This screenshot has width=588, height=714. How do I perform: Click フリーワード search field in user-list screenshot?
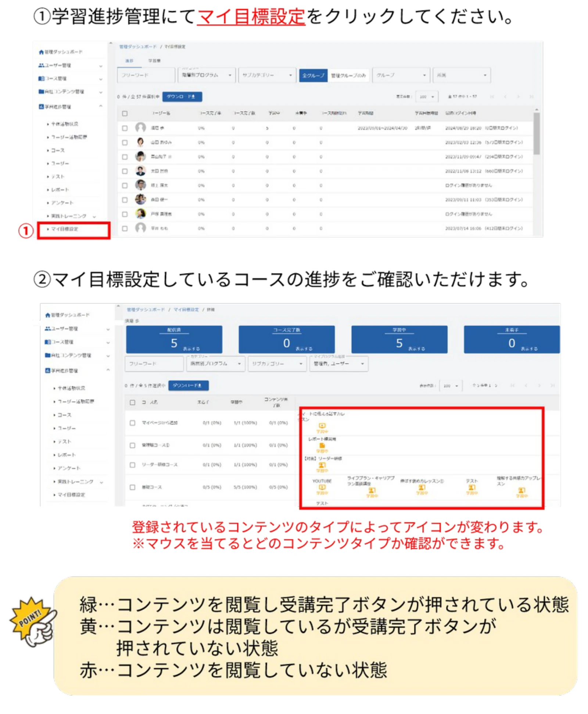[x=146, y=75]
